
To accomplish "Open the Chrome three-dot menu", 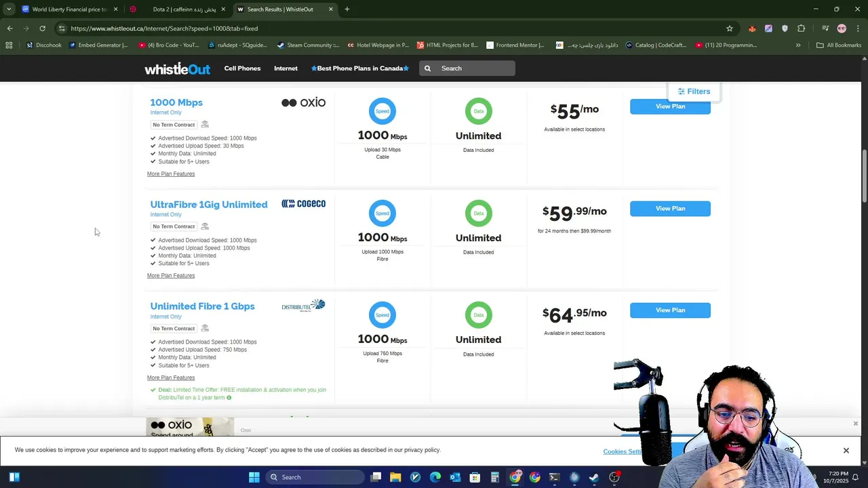I will (x=858, y=28).
